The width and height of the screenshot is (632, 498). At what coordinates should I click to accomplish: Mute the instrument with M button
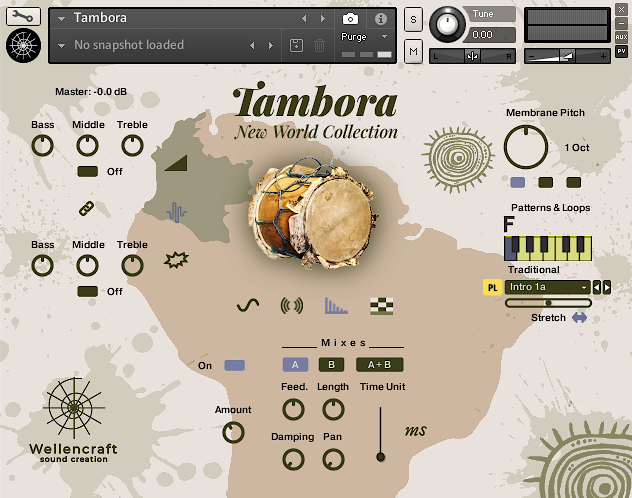[413, 52]
